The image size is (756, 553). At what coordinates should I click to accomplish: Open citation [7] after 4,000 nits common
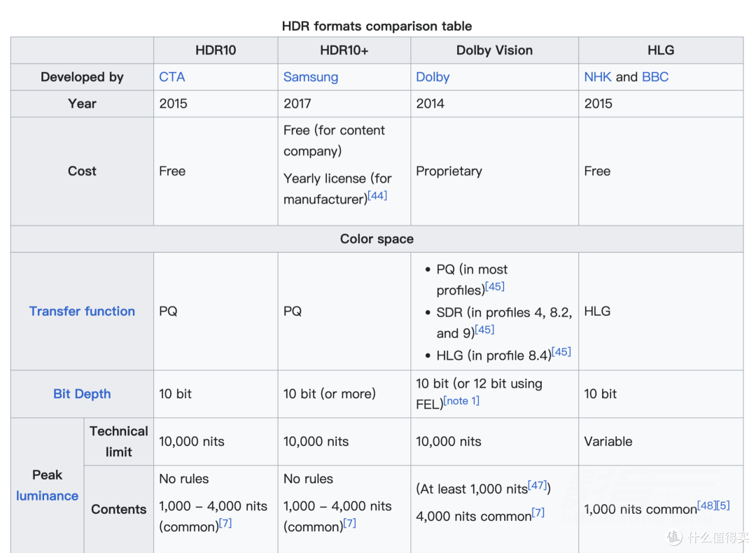538,512
